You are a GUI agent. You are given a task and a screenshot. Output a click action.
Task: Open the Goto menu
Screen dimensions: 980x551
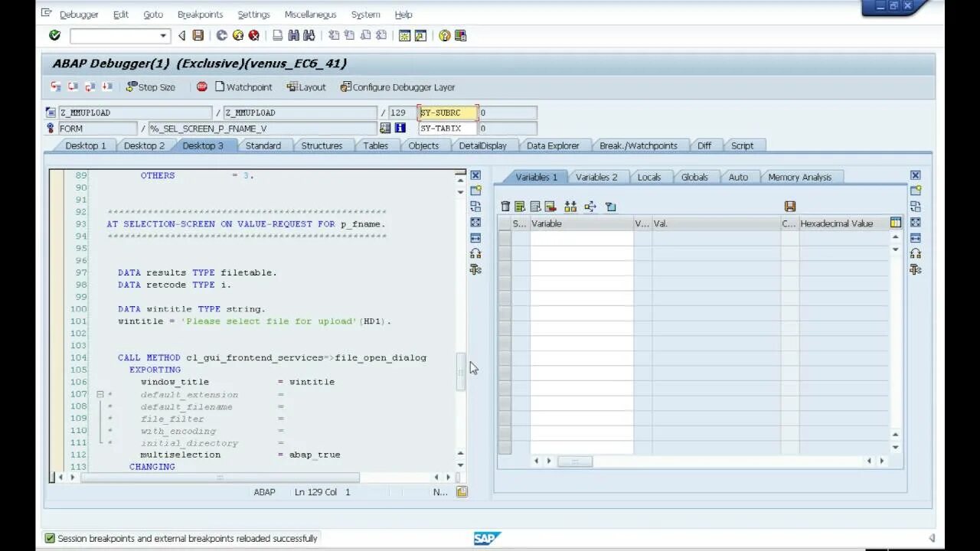click(153, 15)
